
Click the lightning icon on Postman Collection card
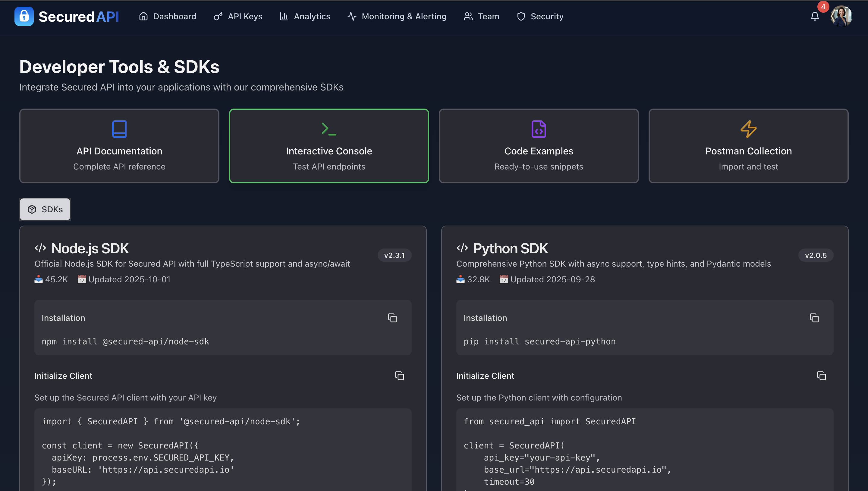(x=748, y=128)
